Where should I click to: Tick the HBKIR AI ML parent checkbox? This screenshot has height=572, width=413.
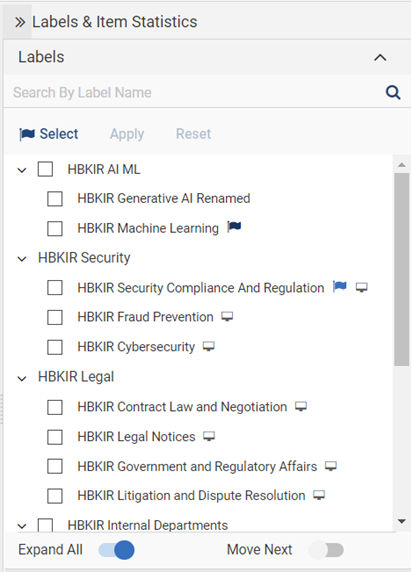[45, 169]
